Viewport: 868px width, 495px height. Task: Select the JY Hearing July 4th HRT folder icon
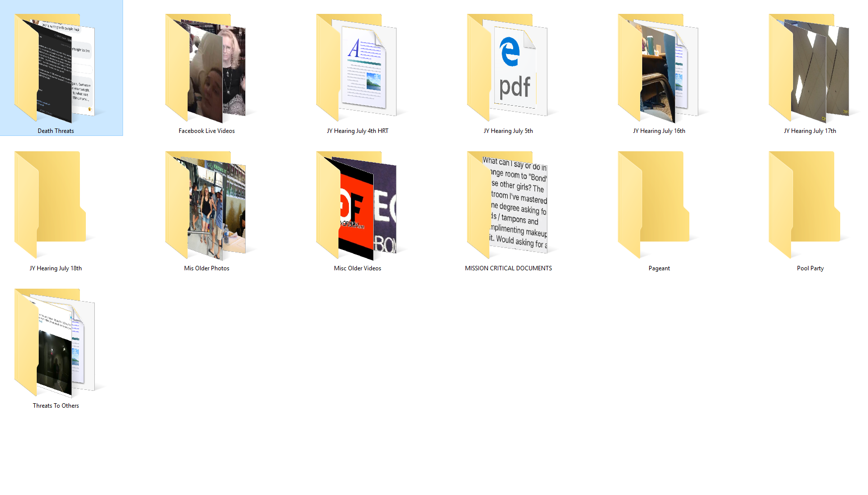click(x=356, y=68)
